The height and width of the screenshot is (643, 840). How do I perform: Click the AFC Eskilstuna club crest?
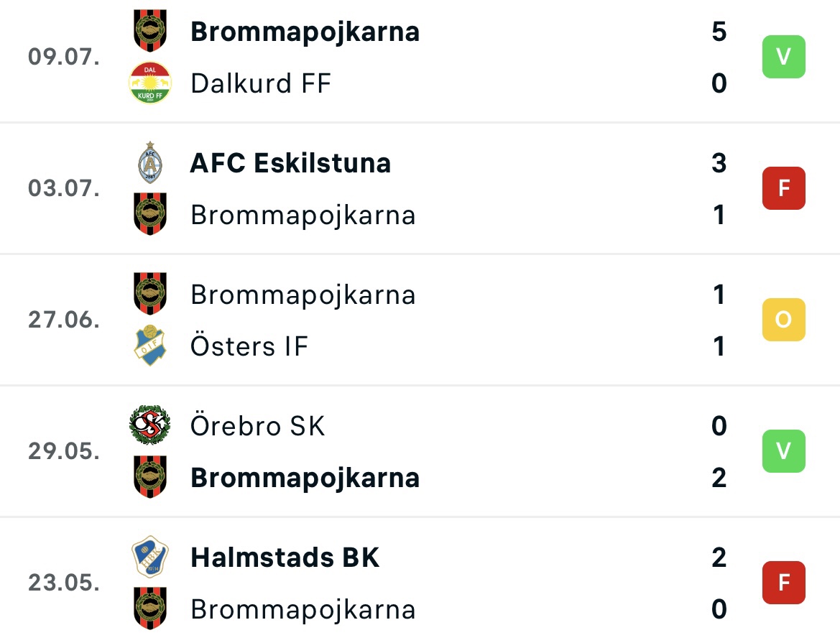[150, 162]
